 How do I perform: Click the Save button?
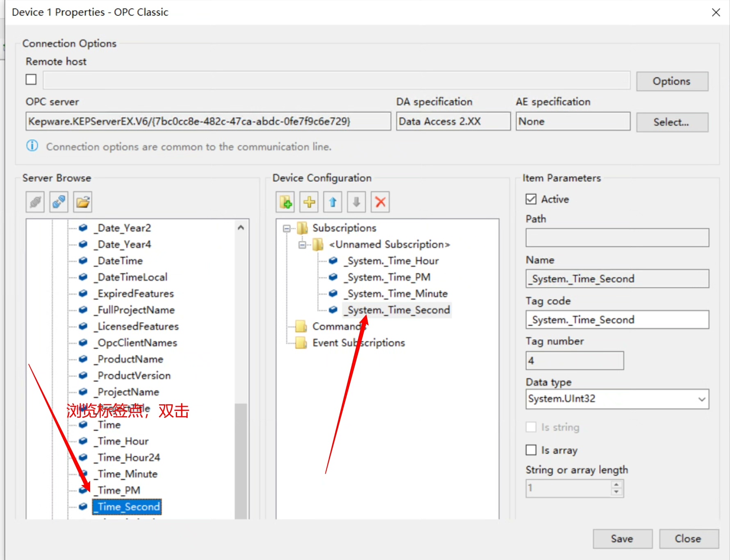pyautogui.click(x=622, y=539)
